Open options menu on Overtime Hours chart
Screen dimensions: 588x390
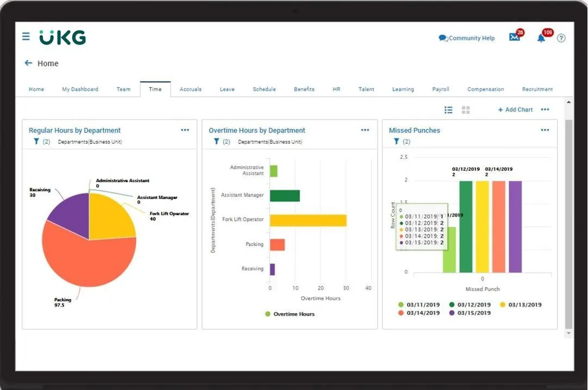(x=364, y=130)
